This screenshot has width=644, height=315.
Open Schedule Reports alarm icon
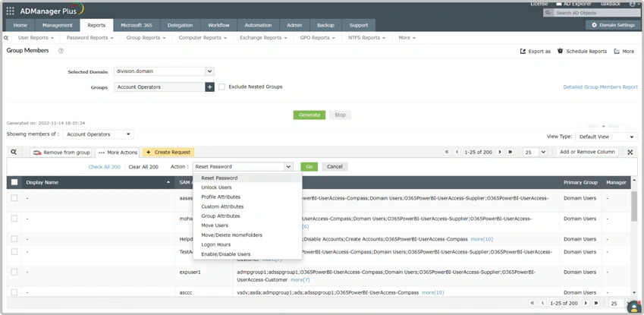coord(561,52)
